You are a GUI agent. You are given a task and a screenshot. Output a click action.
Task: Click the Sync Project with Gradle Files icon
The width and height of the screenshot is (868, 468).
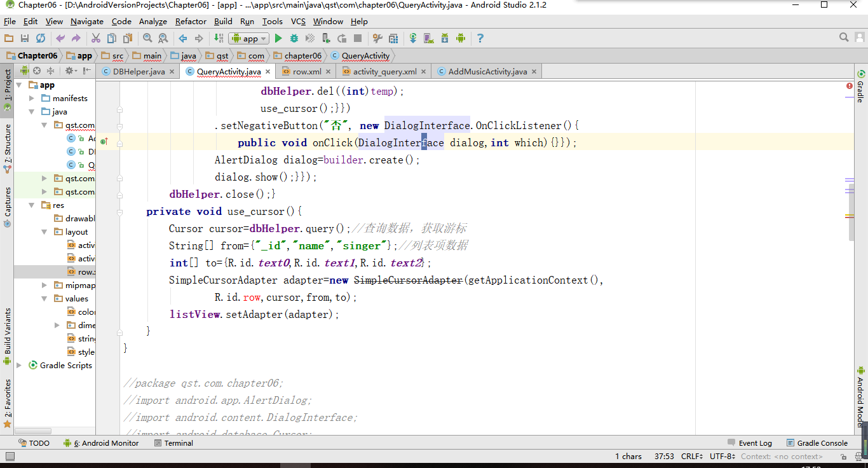pyautogui.click(x=412, y=38)
